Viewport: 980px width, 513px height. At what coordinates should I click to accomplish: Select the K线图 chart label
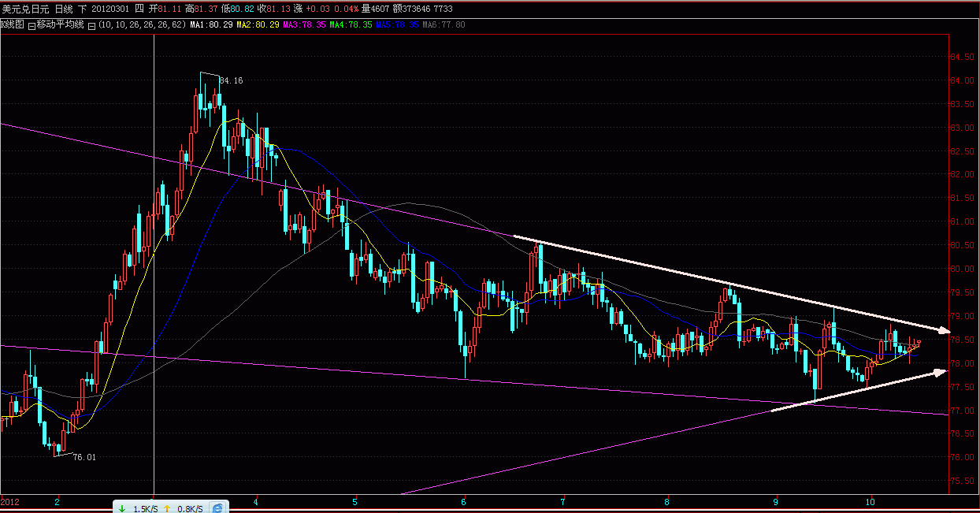(x=12, y=24)
